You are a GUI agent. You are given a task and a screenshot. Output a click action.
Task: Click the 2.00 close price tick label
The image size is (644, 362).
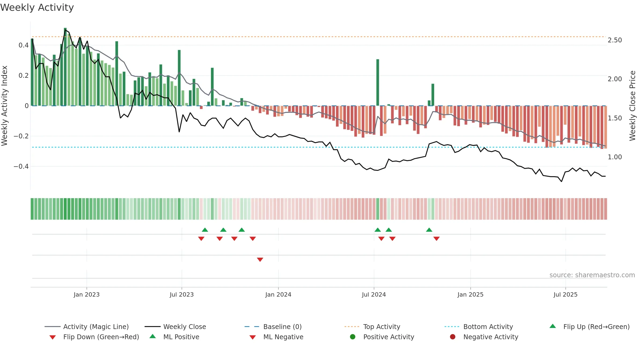[x=615, y=79]
